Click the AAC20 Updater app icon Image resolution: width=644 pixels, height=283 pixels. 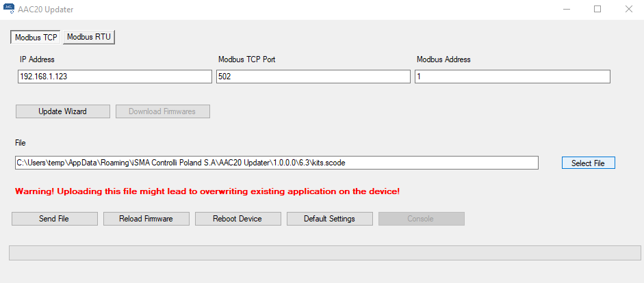click(9, 10)
